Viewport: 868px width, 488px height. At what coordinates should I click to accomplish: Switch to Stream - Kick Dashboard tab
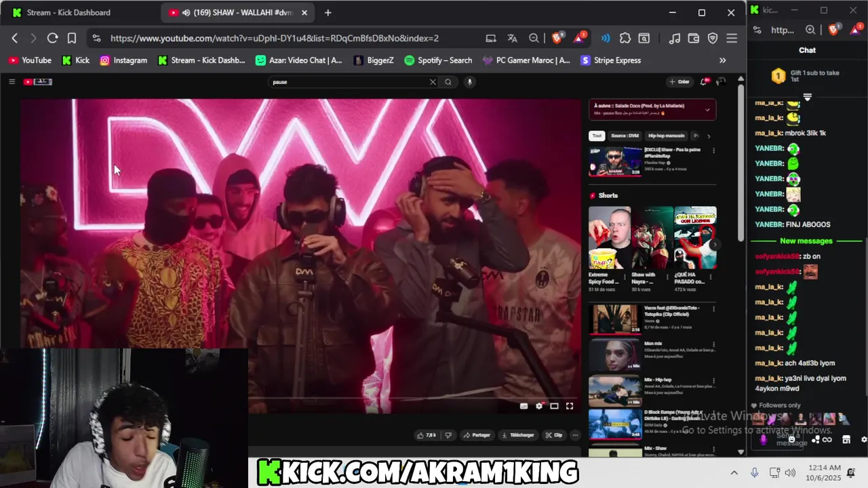[68, 12]
